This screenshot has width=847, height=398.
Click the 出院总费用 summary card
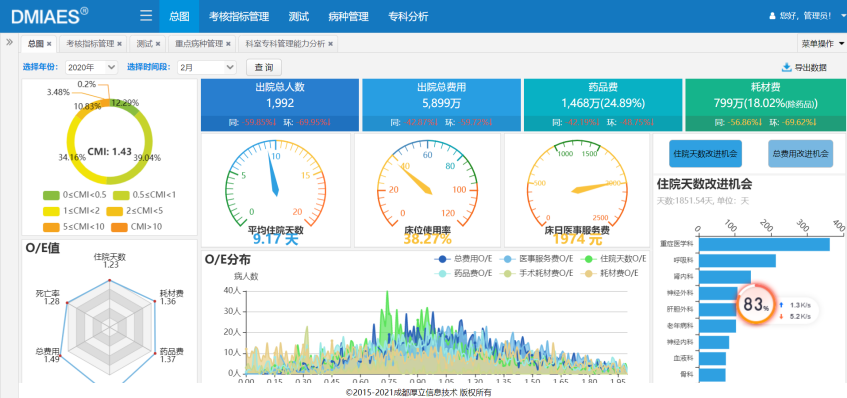click(x=441, y=105)
